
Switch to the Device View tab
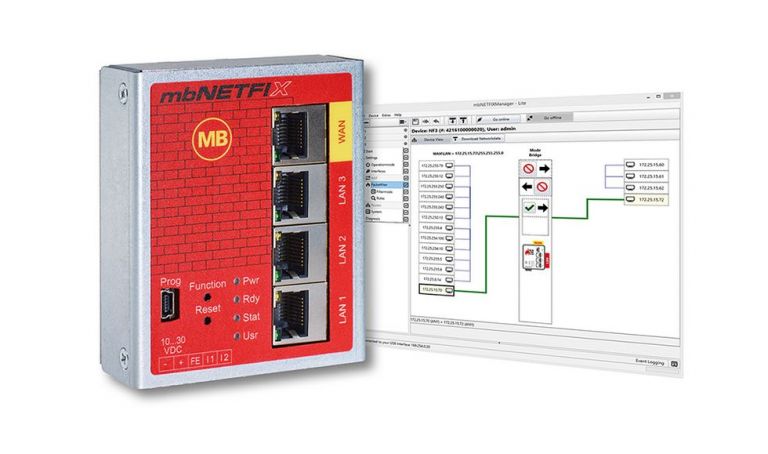point(430,140)
